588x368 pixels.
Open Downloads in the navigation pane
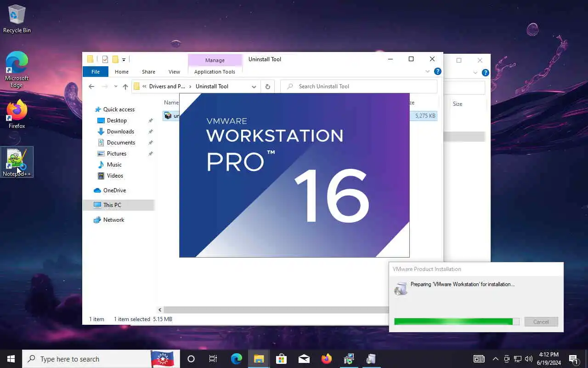[x=120, y=132]
